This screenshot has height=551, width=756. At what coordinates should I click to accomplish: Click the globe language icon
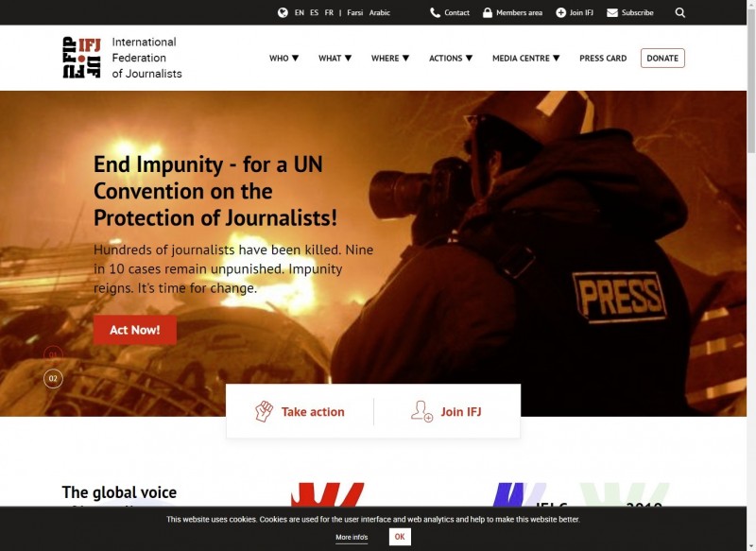click(283, 13)
